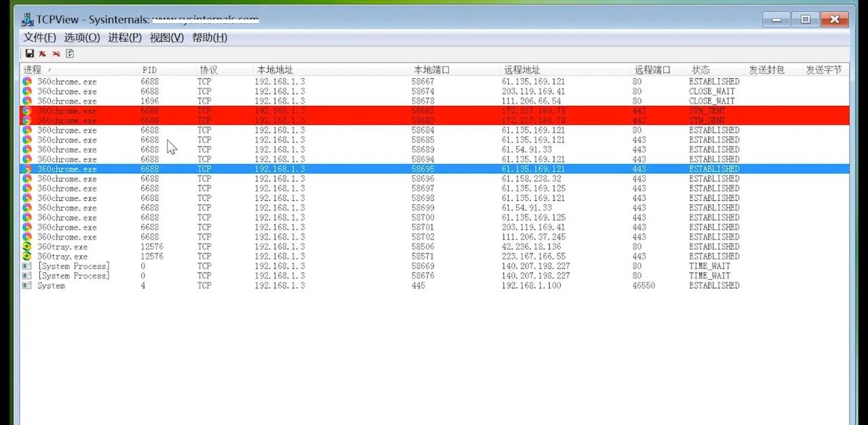Viewport: 868px width, 425px height.
Task: Click [System Process] icon in port 58676 row
Action: tap(27, 276)
